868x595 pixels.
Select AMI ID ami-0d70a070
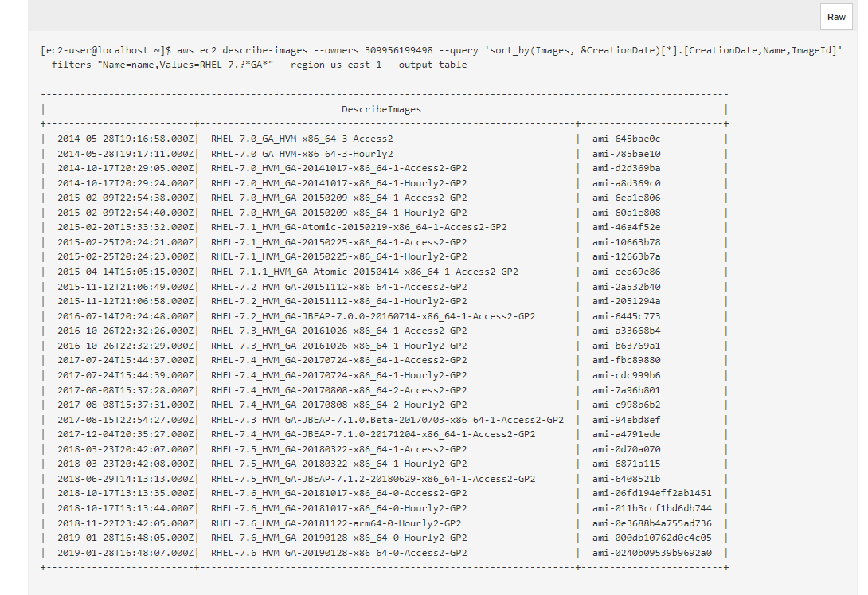626,449
